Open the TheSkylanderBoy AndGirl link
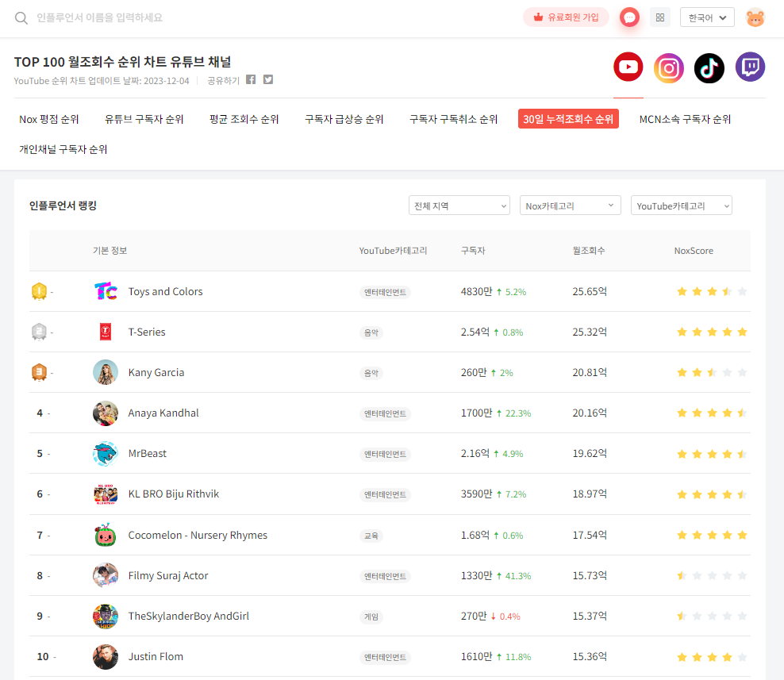Screen dimensions: 784x680 pos(189,616)
